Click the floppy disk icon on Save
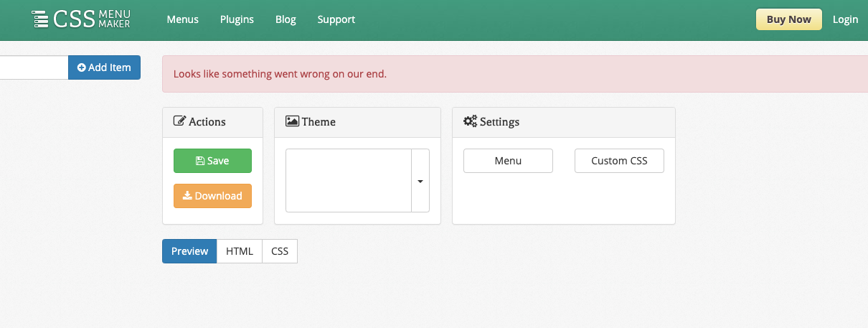This screenshot has width=868, height=328. [x=200, y=161]
